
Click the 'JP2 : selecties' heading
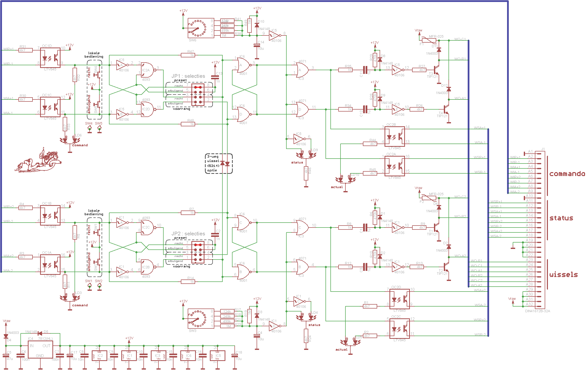point(188,234)
